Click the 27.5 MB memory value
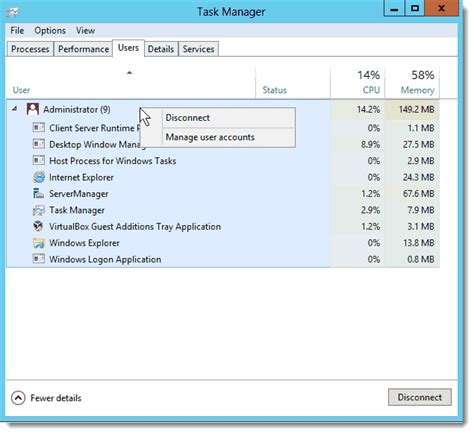The image size is (474, 434). pos(418,144)
